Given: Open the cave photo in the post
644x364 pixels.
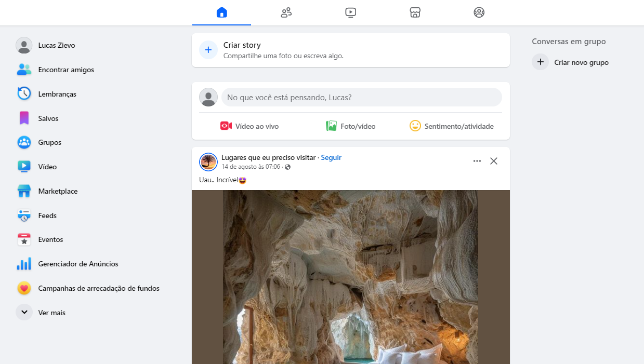Looking at the screenshot, I should [x=351, y=277].
